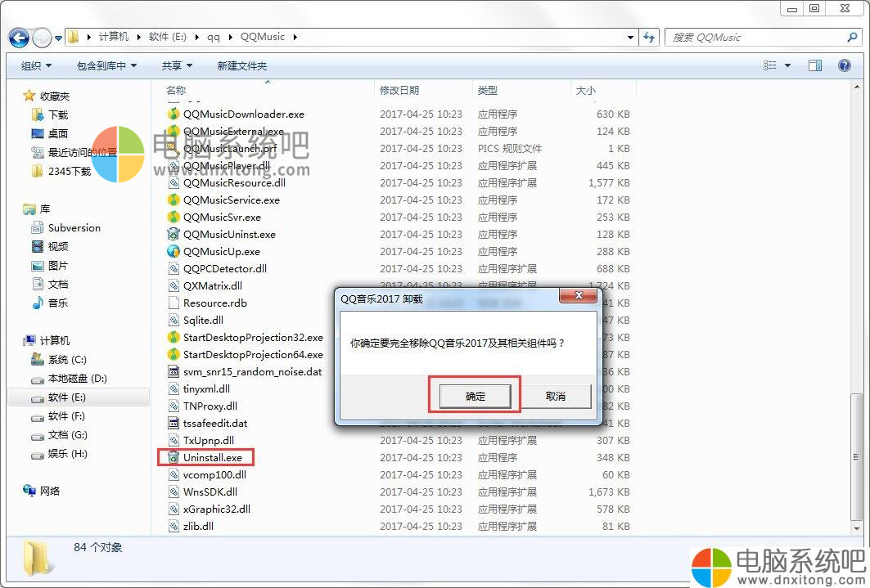Sort by the 修改日期 column header
The image size is (870, 588).
[x=399, y=90]
